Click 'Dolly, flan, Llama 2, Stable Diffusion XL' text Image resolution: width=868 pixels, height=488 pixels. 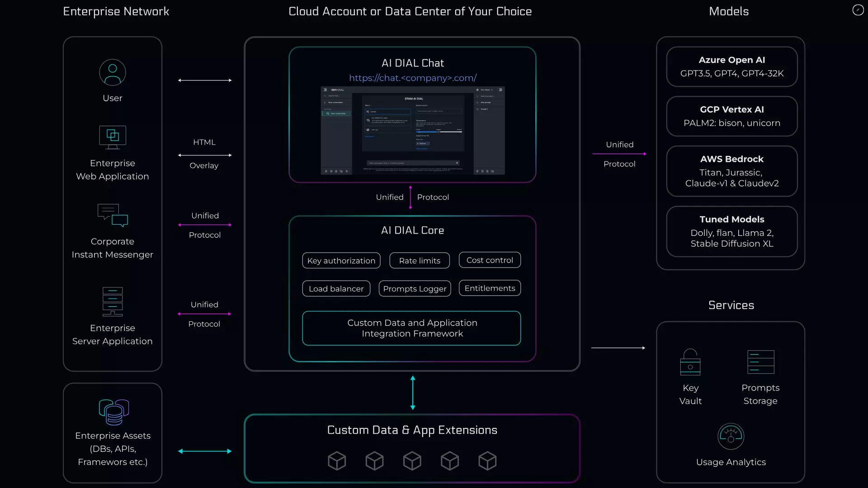(x=732, y=239)
